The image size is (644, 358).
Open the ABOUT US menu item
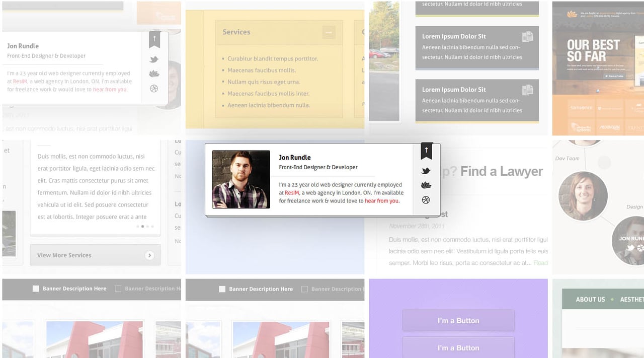point(590,299)
